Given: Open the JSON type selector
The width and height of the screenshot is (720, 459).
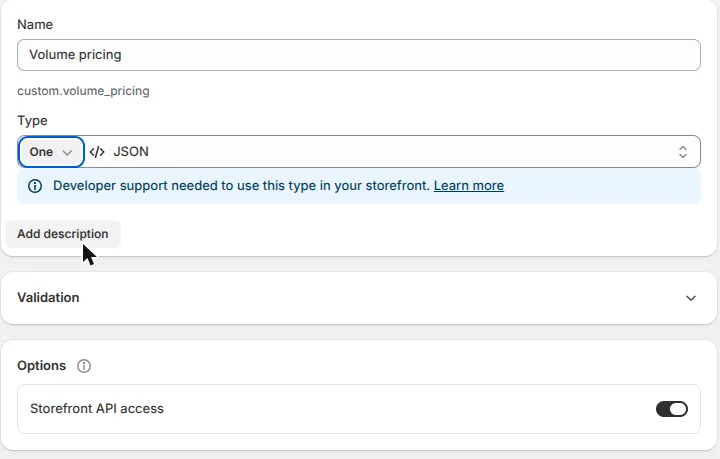Looking at the screenshot, I should coord(393,152).
